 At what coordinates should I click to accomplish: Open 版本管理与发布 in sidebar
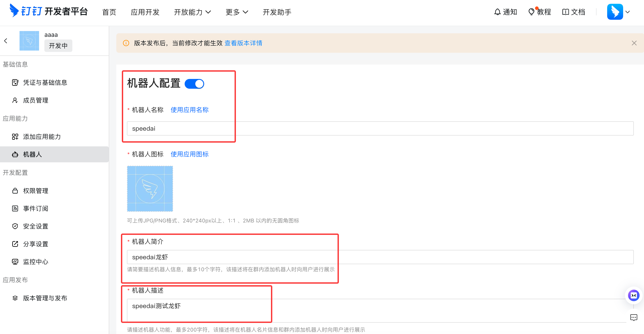54,298
